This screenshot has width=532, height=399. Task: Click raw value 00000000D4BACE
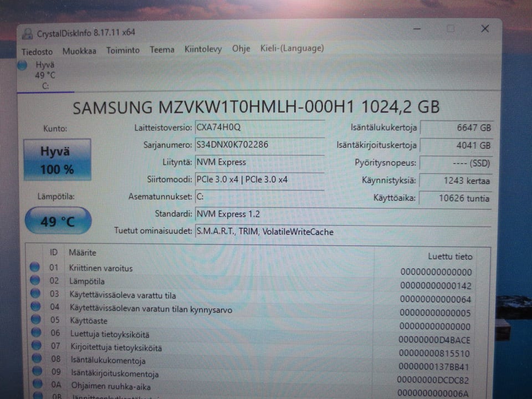pos(434,340)
